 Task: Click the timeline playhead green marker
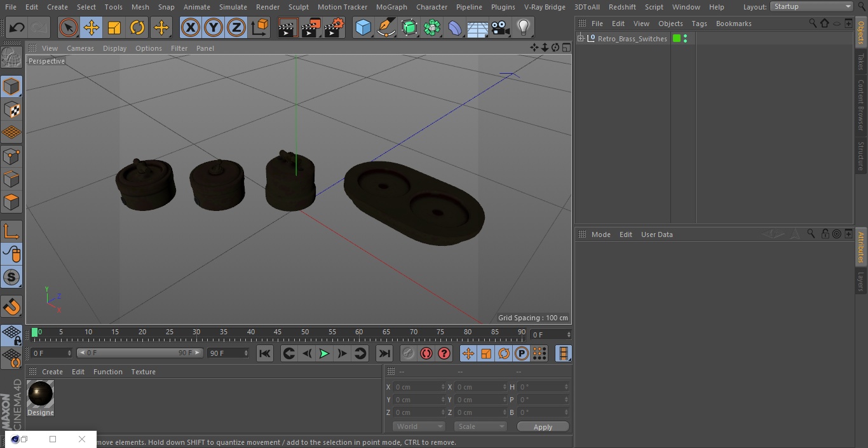(35, 332)
